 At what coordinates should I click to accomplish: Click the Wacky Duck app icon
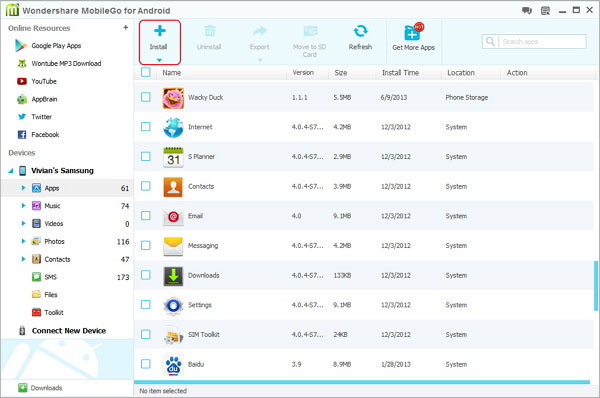click(x=173, y=98)
